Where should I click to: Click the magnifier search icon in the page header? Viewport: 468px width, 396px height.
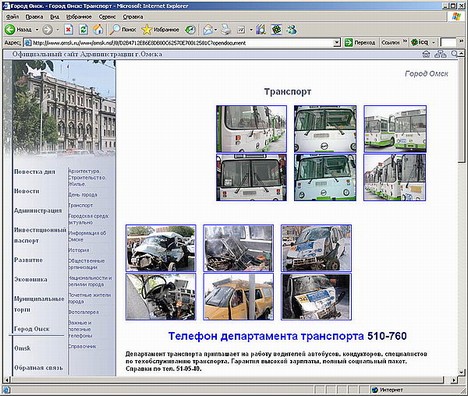click(454, 54)
